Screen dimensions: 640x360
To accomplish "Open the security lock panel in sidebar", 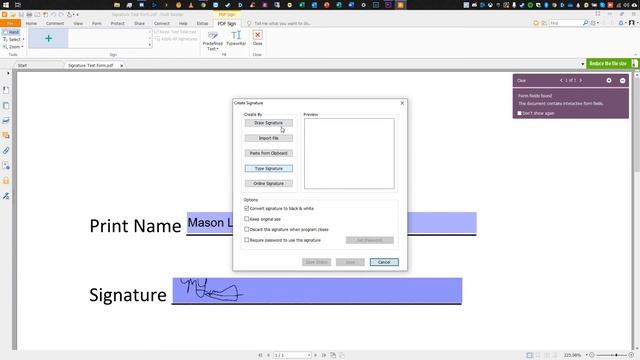I will [x=6, y=181].
